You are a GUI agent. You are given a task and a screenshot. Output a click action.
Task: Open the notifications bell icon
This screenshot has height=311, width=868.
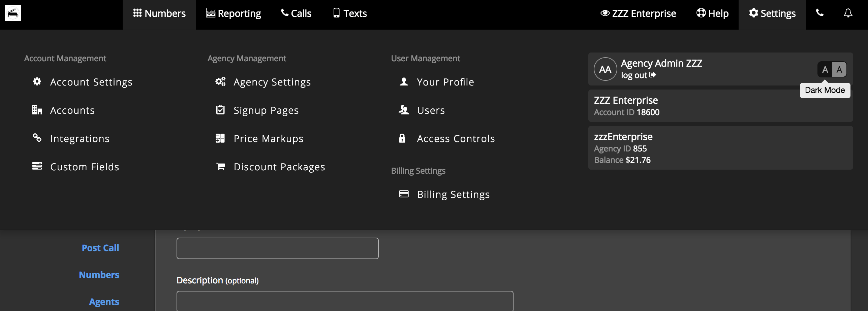[x=848, y=13]
